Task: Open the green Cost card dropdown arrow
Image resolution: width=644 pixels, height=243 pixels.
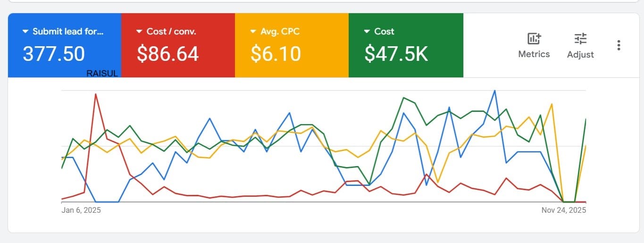Action: click(367, 32)
